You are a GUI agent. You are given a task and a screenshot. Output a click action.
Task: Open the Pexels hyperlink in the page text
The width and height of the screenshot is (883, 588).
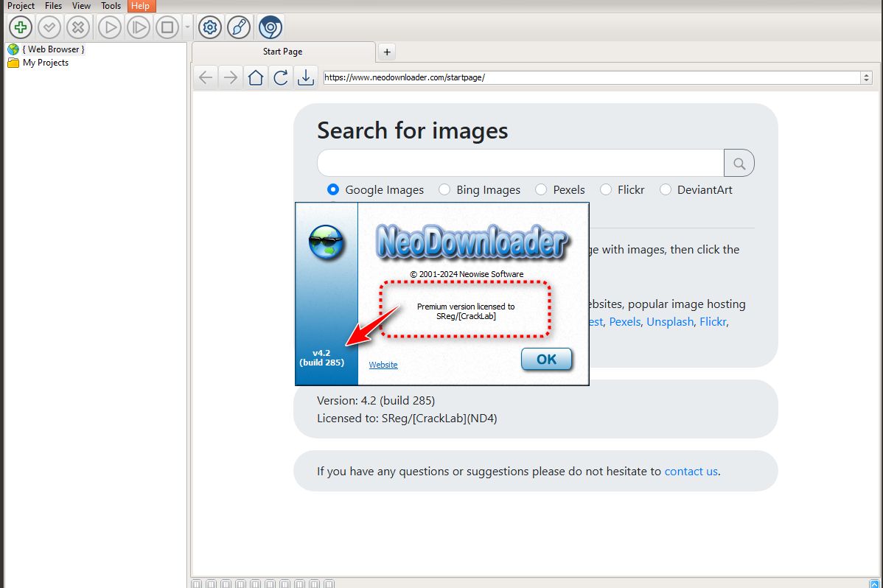pyautogui.click(x=624, y=321)
